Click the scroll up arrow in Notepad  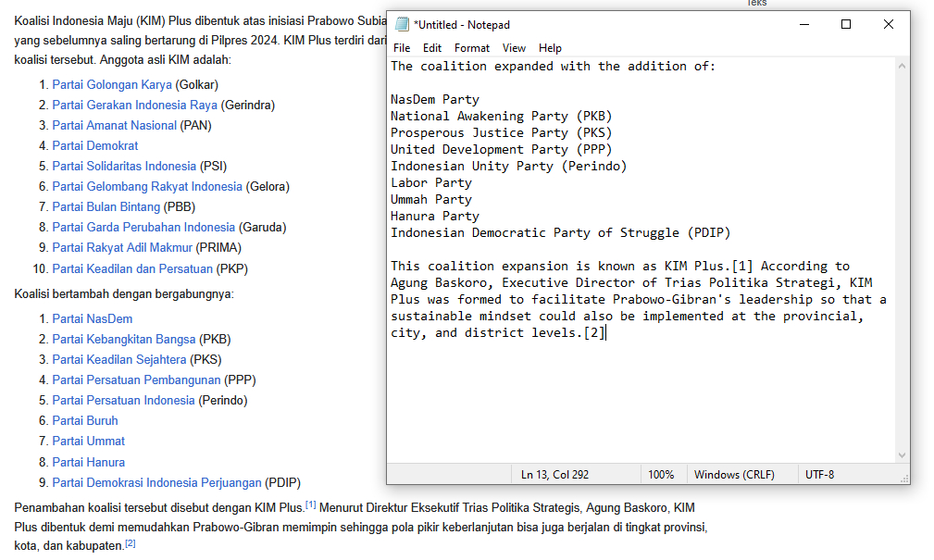[x=903, y=66]
